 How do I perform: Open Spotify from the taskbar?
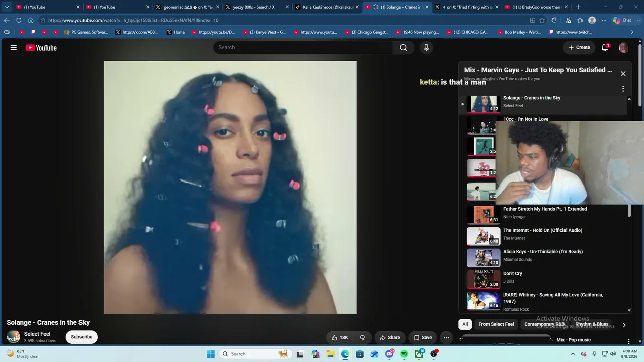[404, 354]
